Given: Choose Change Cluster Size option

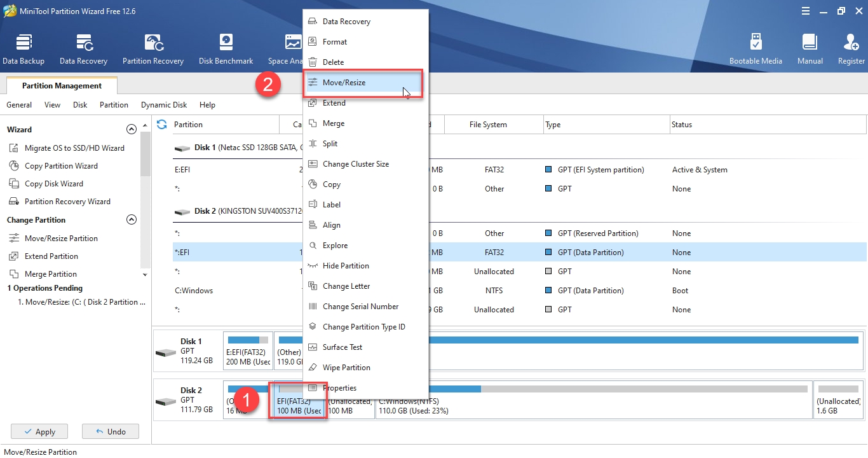Looking at the screenshot, I should coord(365,164).
